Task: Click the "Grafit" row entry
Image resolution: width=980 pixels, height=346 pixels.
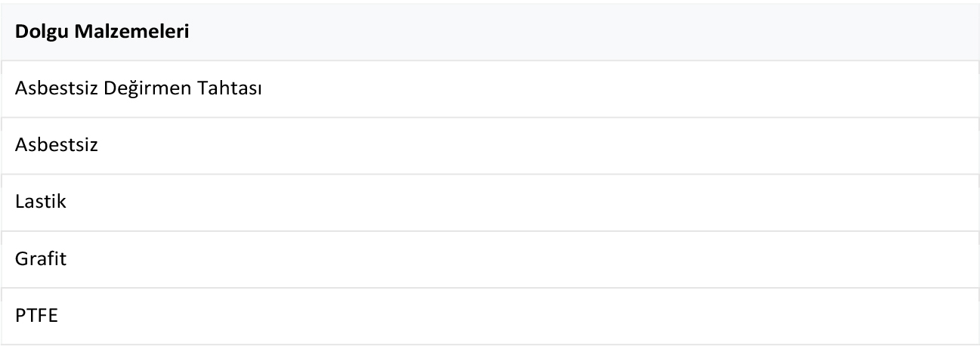Action: (x=41, y=259)
